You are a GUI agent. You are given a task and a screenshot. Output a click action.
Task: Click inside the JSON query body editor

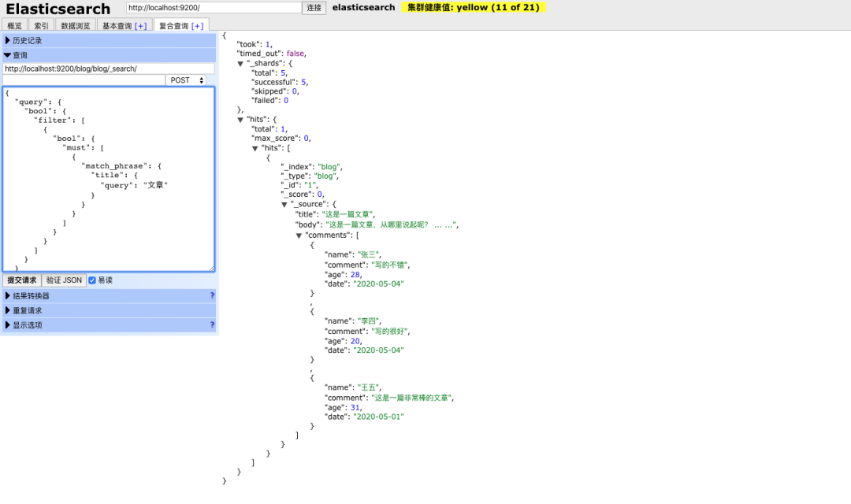coord(109,179)
